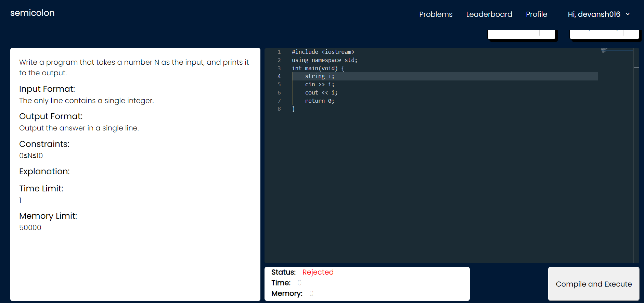
Task: Click the Constraints: heading
Action: click(x=44, y=144)
